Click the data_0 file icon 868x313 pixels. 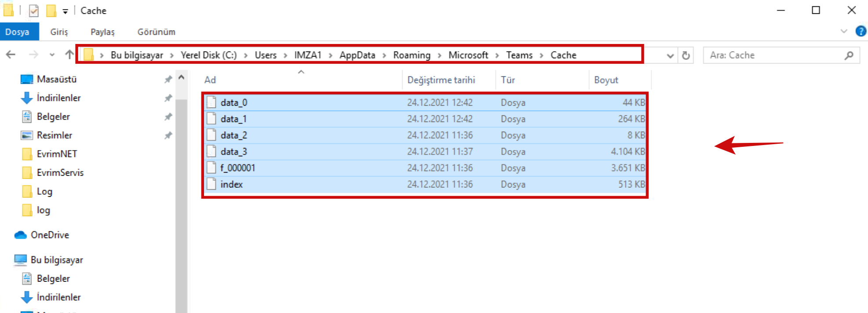(x=212, y=102)
